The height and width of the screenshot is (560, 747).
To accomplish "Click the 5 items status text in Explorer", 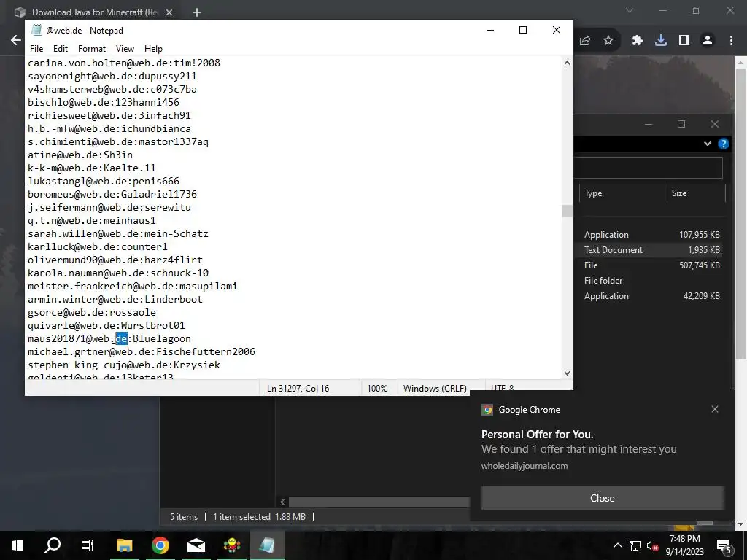I will pyautogui.click(x=184, y=517).
